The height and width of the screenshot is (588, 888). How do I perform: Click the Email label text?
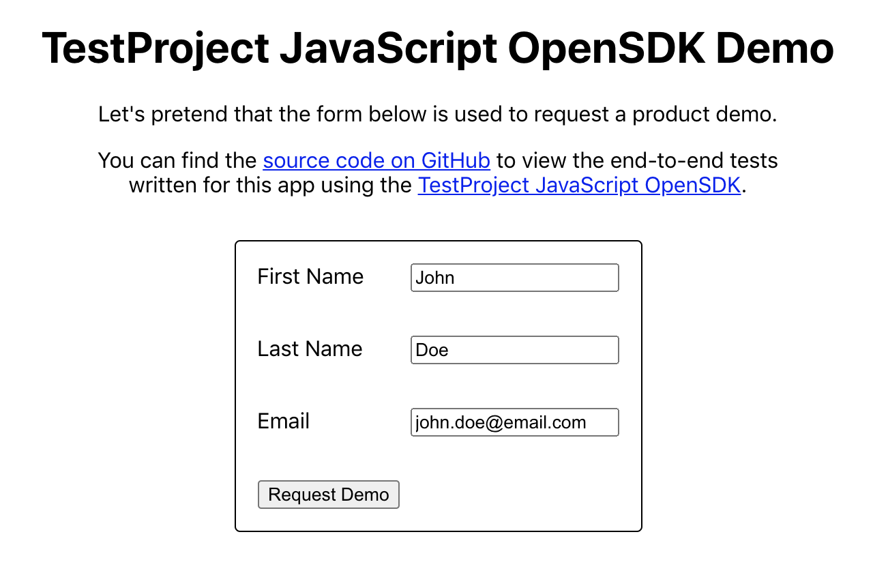(284, 421)
